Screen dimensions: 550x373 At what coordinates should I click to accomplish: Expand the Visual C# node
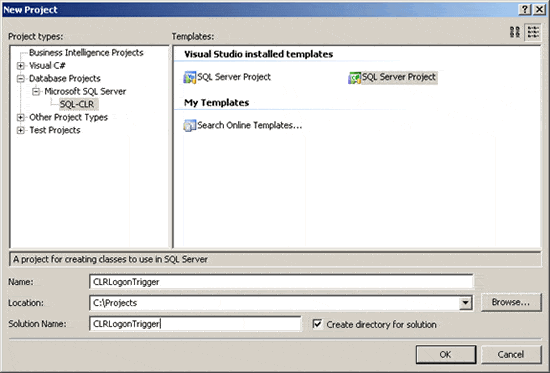[21, 66]
